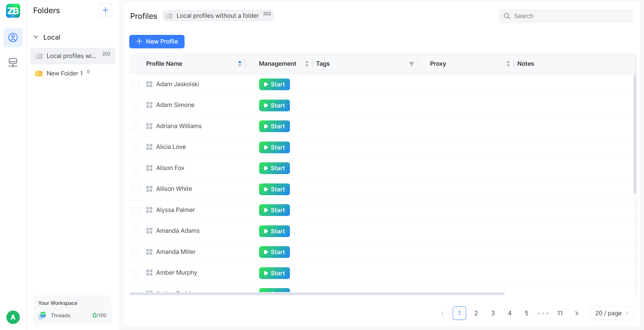Start the Alyssa Palmer profile
Viewport: 644px width, 330px height.
(x=274, y=210)
